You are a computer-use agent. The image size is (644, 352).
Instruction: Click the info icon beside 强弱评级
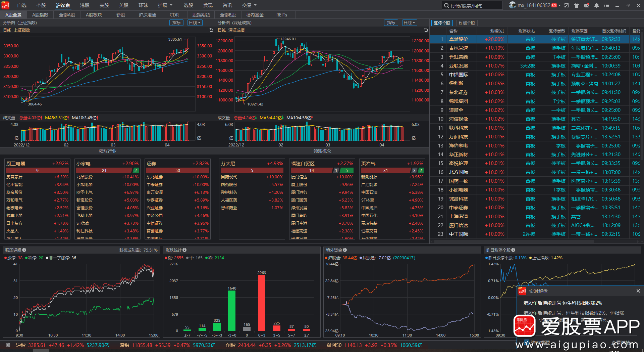point(24,250)
